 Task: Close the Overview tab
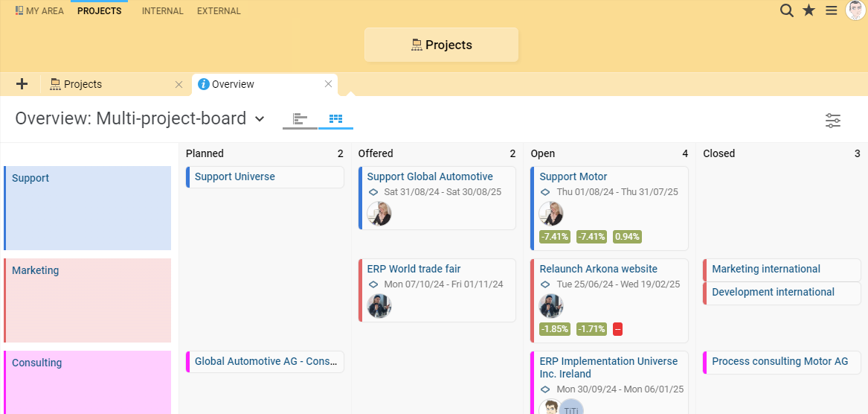[328, 84]
